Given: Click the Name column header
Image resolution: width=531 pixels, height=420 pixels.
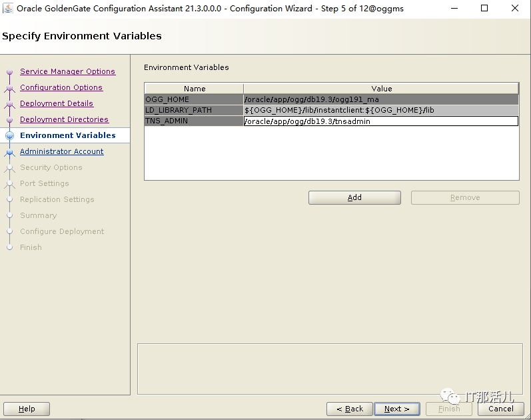Looking at the screenshot, I should point(194,89).
